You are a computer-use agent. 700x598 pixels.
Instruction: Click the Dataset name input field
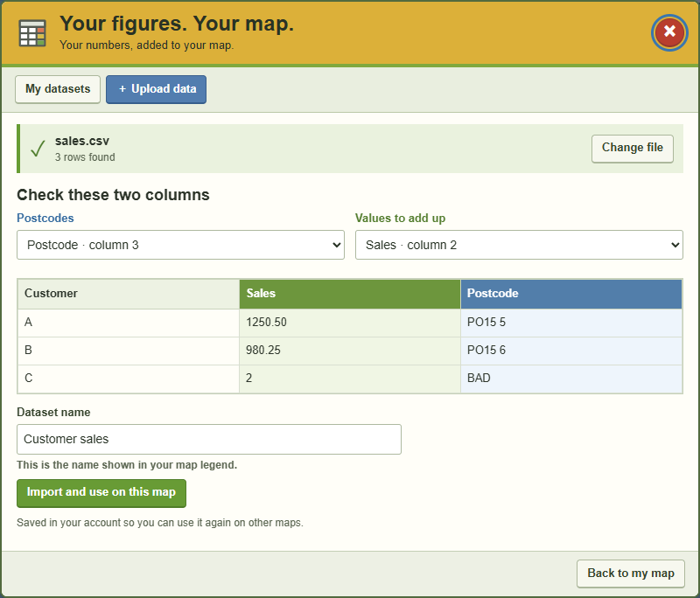click(209, 439)
